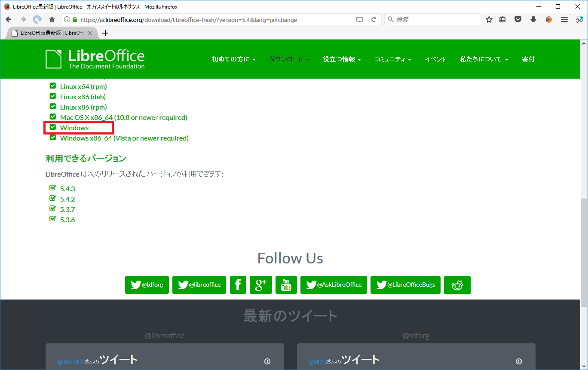Bookmark this page with the star icon

coord(489,19)
